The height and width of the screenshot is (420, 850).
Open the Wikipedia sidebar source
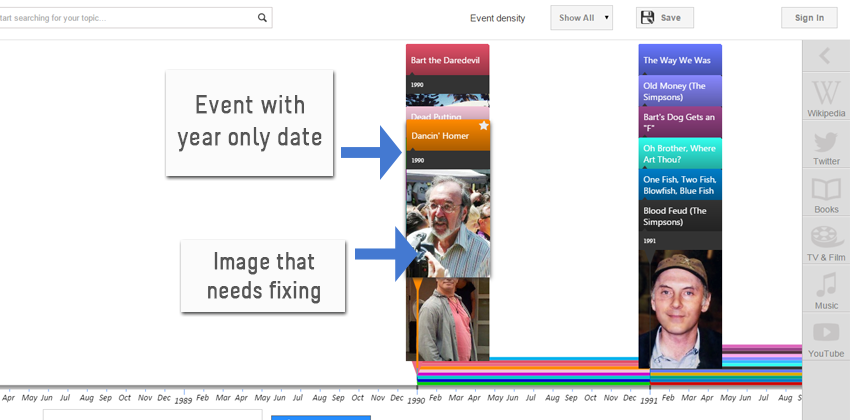(825, 99)
